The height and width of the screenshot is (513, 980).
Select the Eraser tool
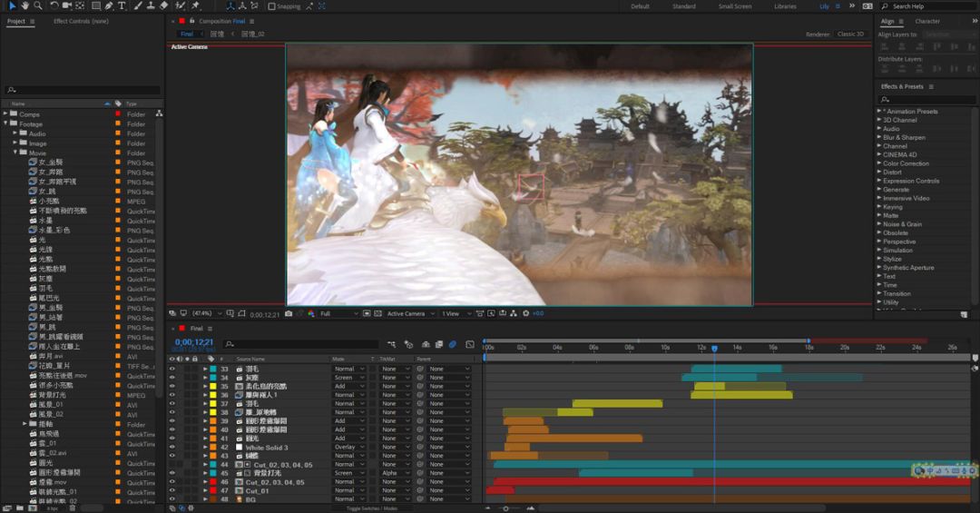coord(164,5)
